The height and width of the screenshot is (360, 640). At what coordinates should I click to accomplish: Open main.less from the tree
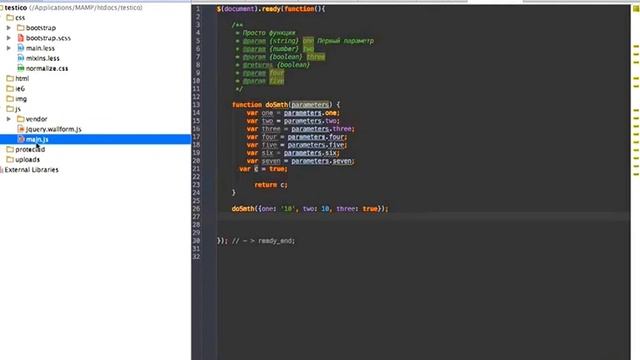[x=40, y=48]
